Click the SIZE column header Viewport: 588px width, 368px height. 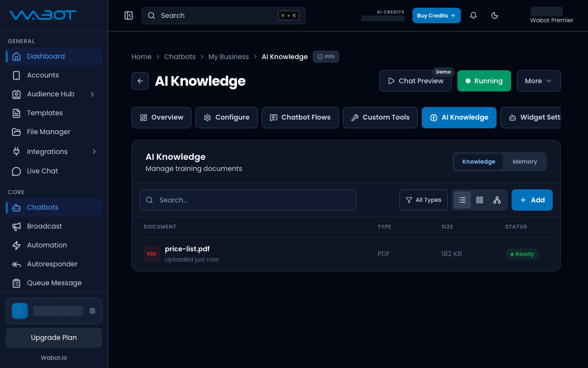coord(447,227)
